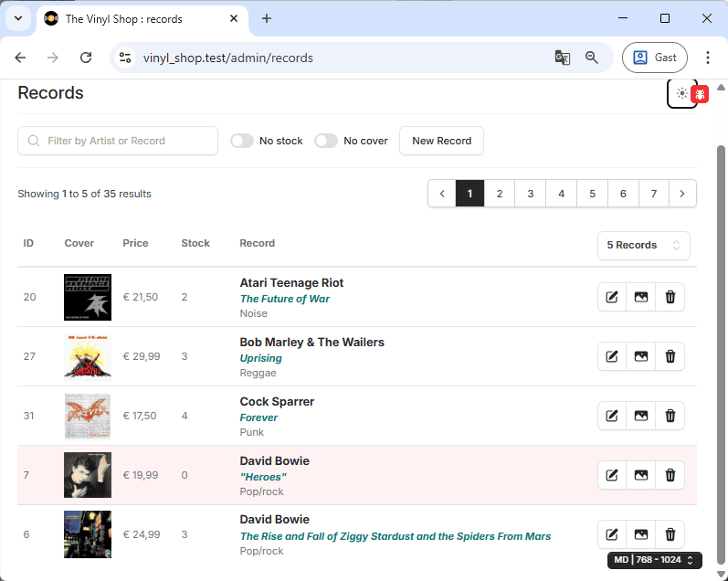
Task: Go to the next results page arrow
Action: point(682,194)
